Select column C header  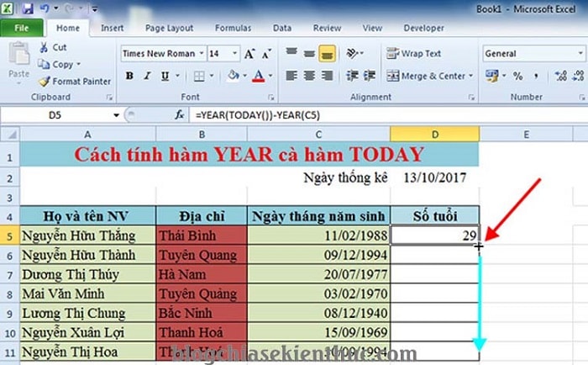click(x=318, y=135)
